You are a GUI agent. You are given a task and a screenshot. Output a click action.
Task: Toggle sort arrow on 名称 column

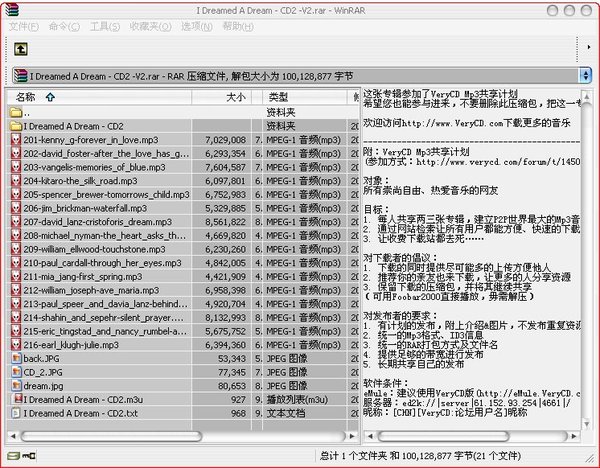[x=50, y=97]
